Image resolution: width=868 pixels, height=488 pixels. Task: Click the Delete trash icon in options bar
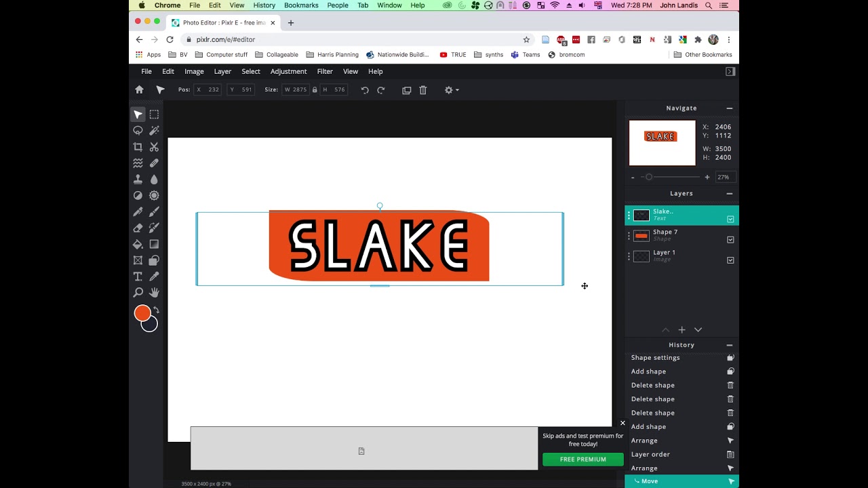point(423,89)
